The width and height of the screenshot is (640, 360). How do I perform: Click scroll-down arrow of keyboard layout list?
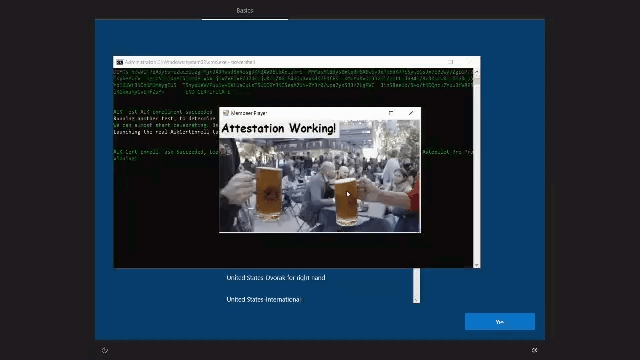coord(416,300)
